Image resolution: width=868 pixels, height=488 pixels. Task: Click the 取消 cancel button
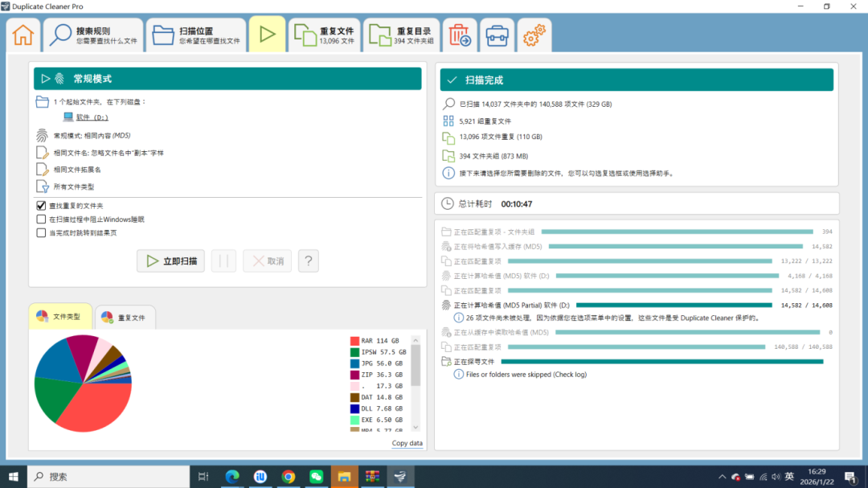pyautogui.click(x=268, y=261)
